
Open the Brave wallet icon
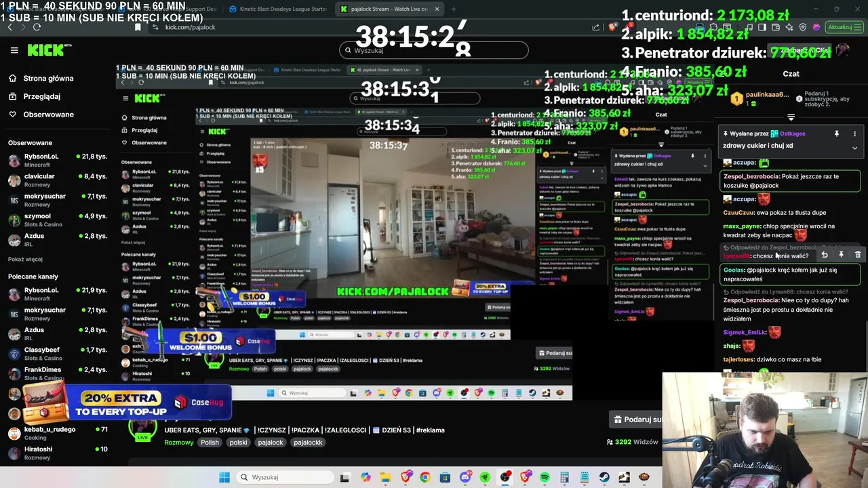[775, 27]
